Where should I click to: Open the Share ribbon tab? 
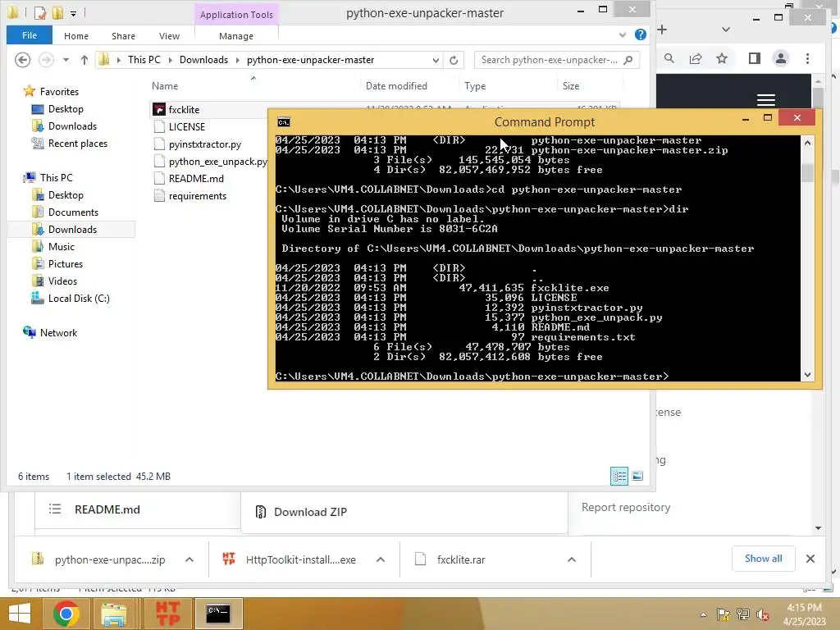(x=123, y=36)
